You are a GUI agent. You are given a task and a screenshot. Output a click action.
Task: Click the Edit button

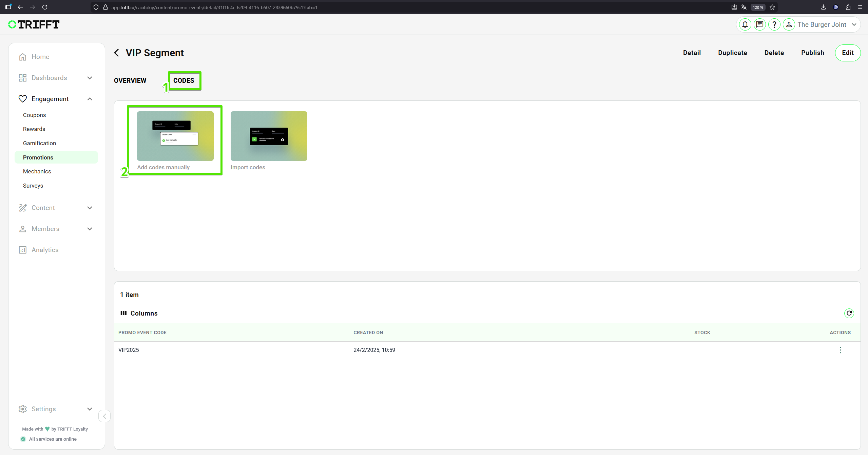pos(848,53)
